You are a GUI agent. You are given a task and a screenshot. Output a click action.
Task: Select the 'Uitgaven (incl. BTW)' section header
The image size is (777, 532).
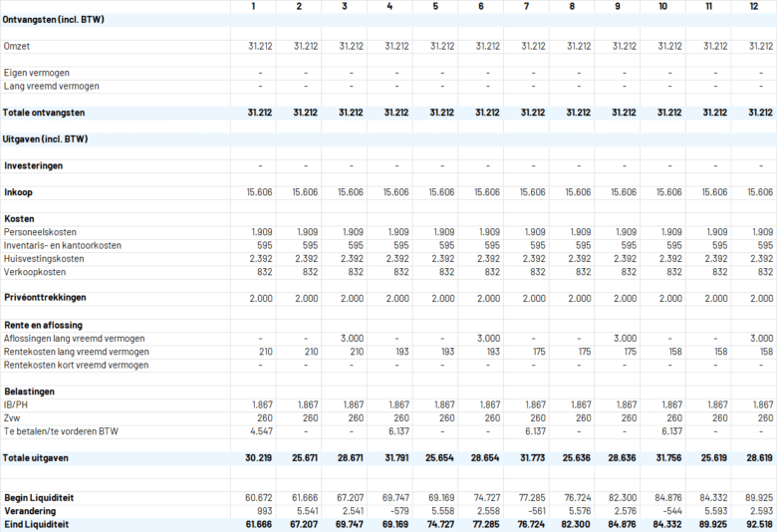click(x=46, y=138)
